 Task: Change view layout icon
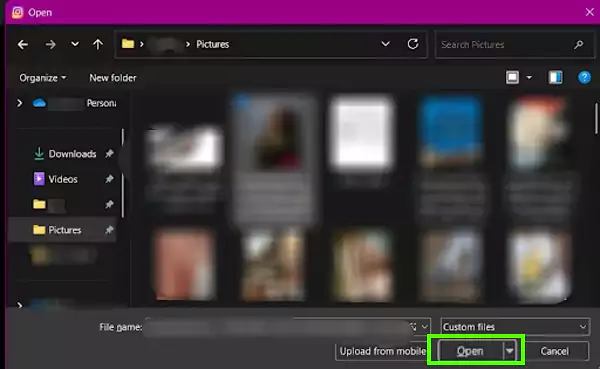pos(512,78)
